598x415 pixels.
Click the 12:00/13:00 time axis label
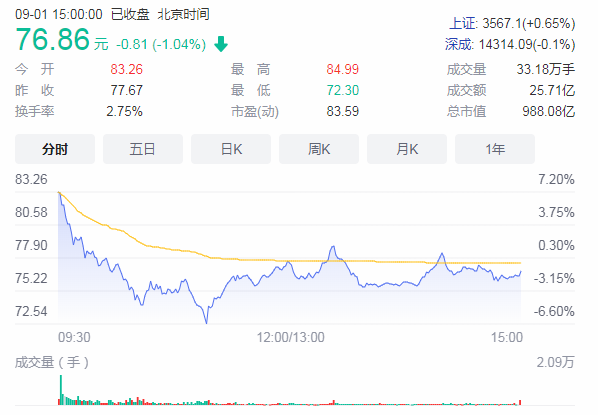[290, 337]
